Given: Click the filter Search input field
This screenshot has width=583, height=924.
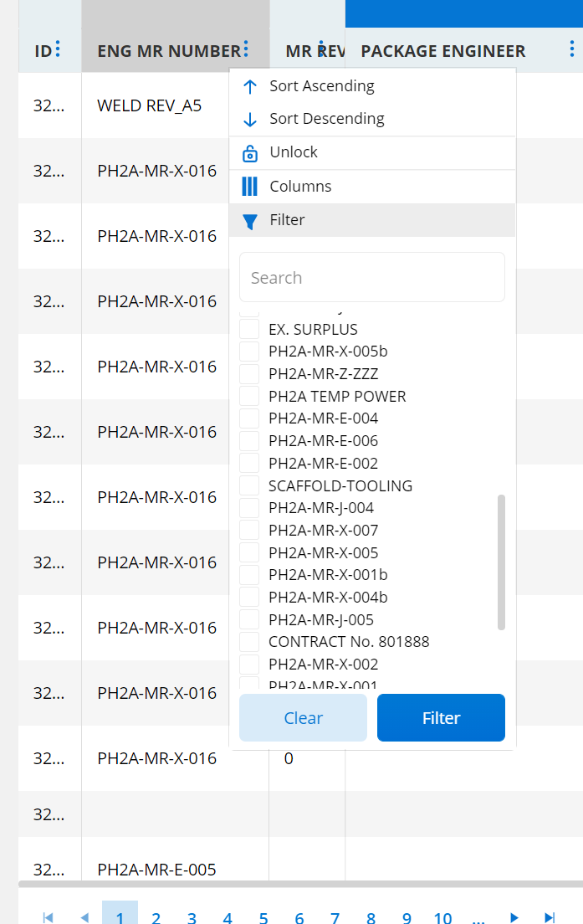Looking at the screenshot, I should (x=372, y=277).
